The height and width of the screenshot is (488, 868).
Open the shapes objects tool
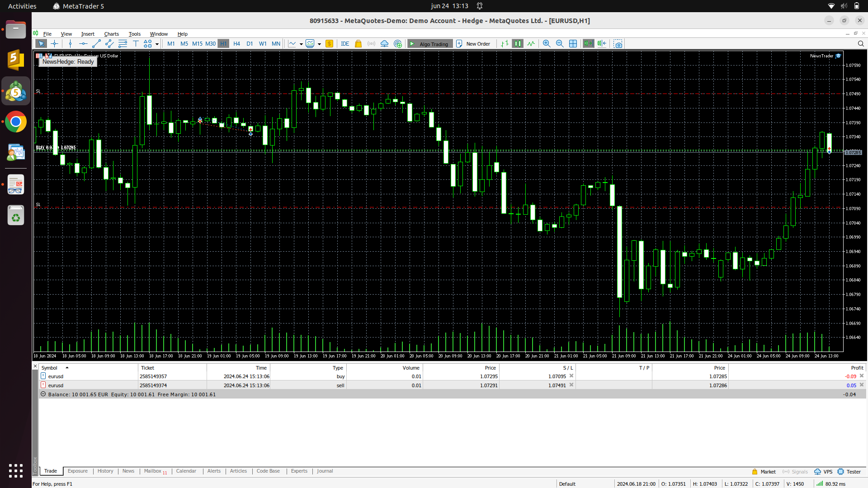[148, 44]
